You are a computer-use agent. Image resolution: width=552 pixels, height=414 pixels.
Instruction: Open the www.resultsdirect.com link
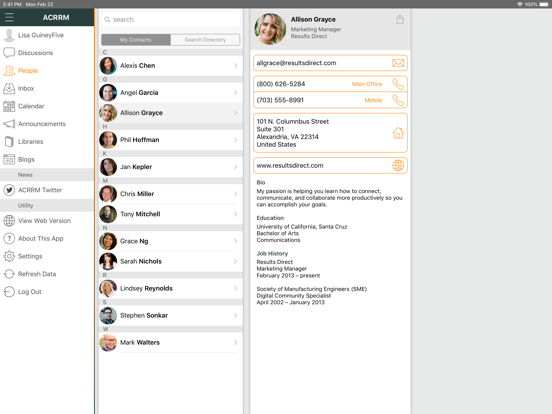click(290, 165)
